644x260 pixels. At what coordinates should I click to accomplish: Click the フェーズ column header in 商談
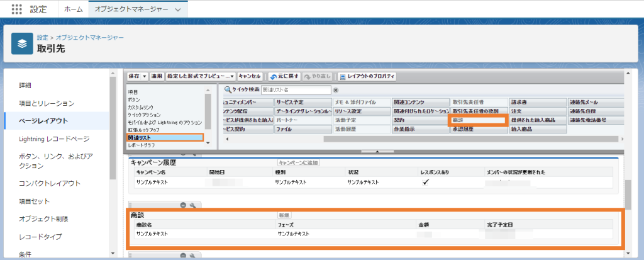pos(286,225)
